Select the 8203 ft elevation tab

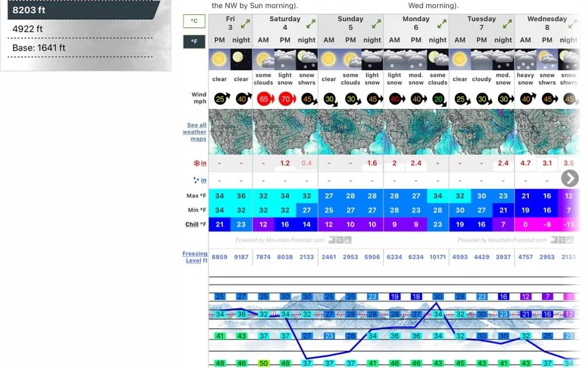pos(84,10)
